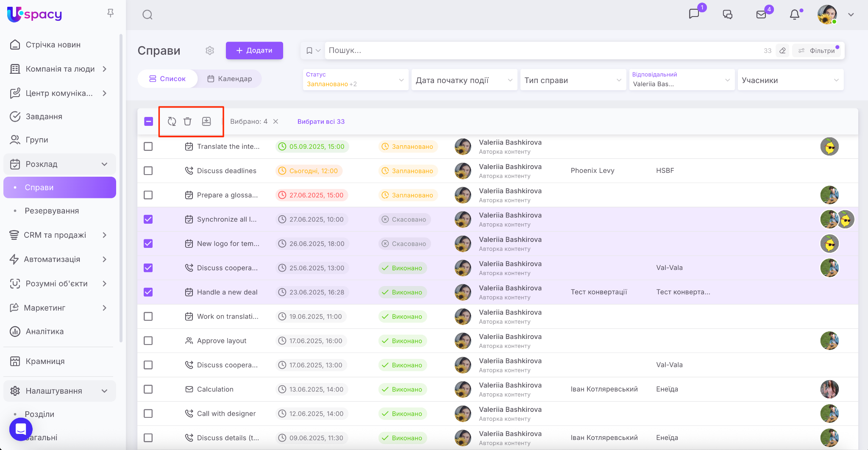This screenshot has width=868, height=450.
Task: Open the Учасники filter dropdown
Action: click(x=790, y=80)
